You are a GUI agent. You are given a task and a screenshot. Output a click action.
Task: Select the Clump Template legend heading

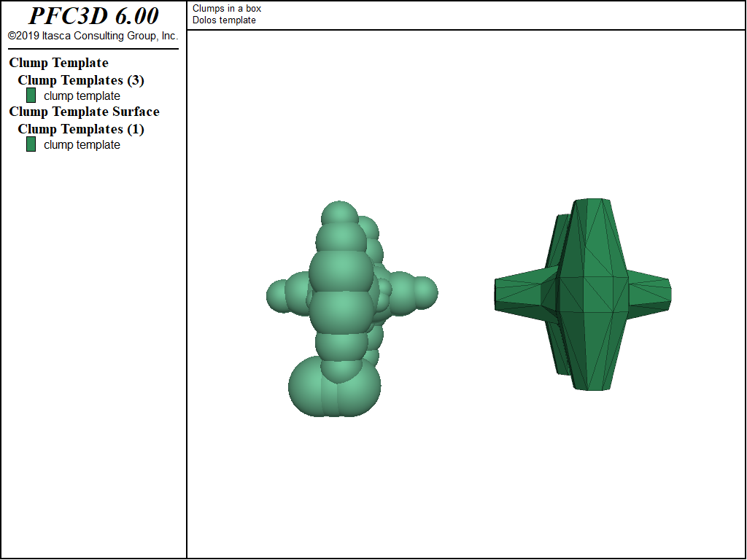(58, 63)
